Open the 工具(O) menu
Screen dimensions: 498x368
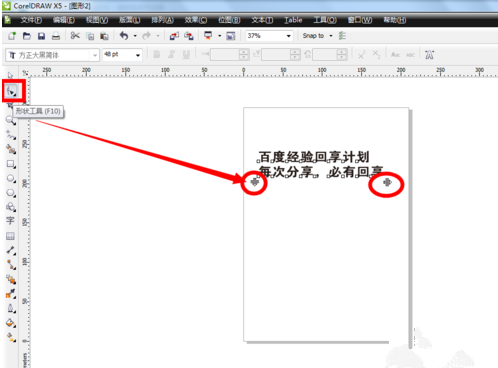(x=325, y=20)
